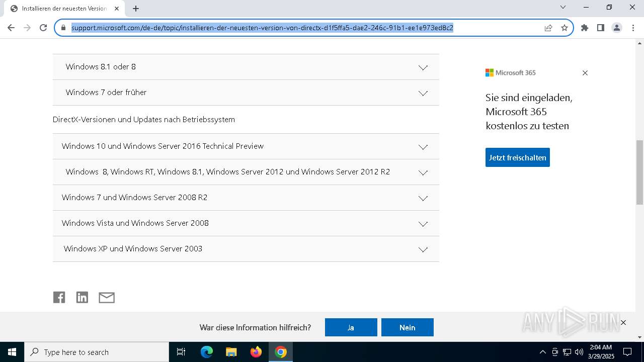Click the page vertical scrollbar thumb
The image size is (644, 362).
tap(639, 172)
